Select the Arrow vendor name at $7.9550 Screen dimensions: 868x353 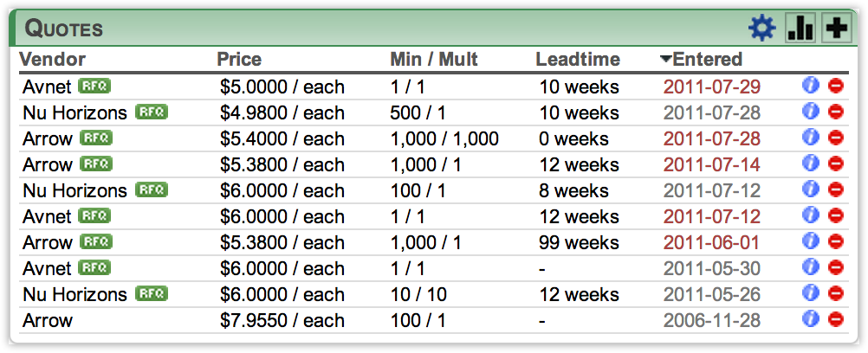click(48, 320)
